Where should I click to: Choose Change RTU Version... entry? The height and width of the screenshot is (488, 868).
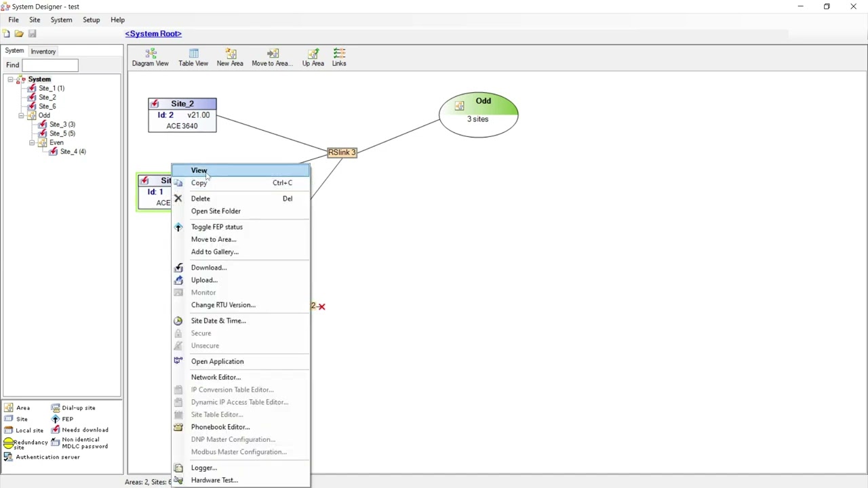pos(241,305)
